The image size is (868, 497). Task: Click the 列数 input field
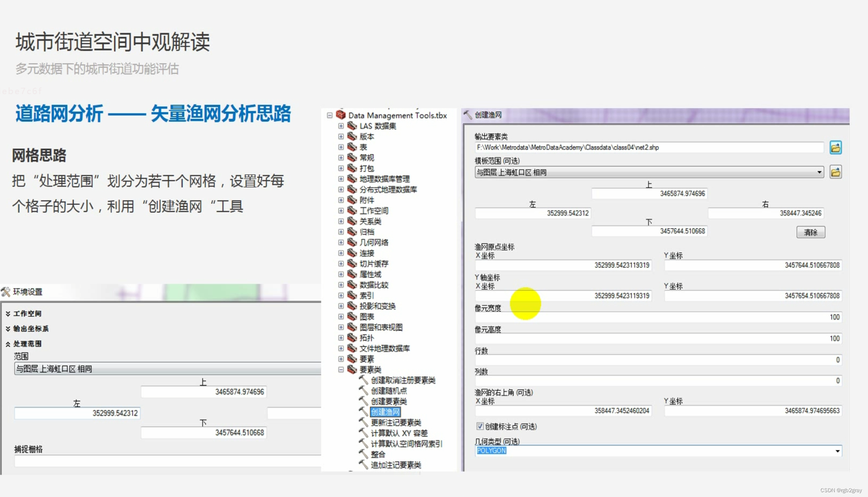tap(658, 381)
